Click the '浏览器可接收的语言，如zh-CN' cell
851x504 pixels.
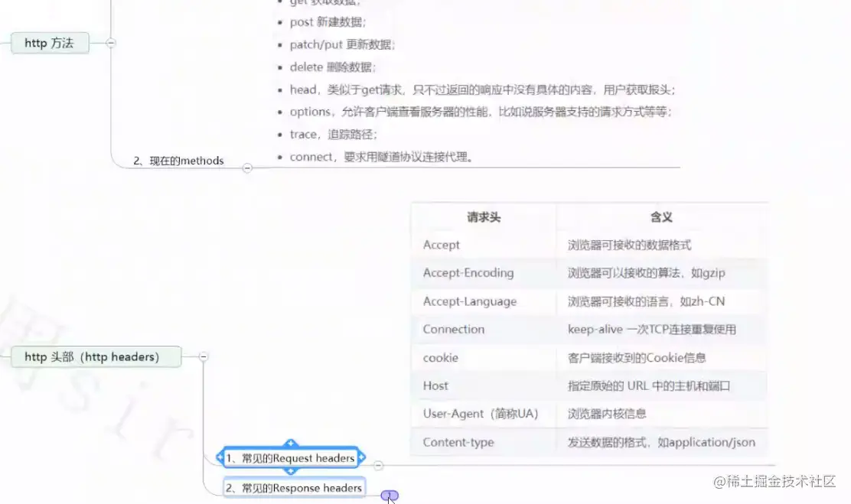[x=661, y=301]
